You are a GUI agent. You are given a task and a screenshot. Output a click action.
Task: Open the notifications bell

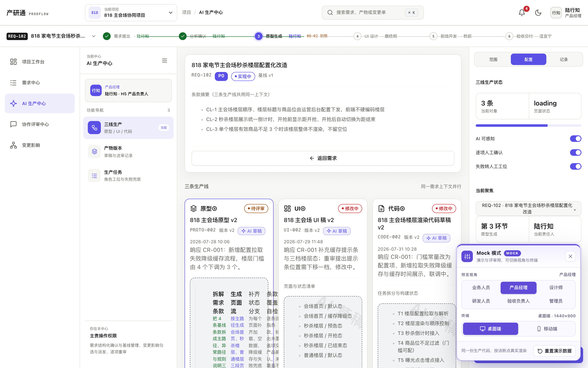click(x=522, y=13)
